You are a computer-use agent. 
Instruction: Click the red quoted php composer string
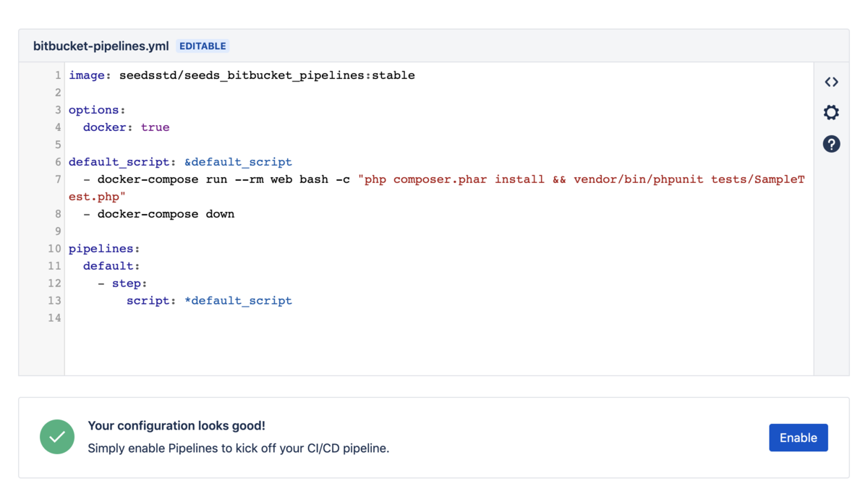(579, 179)
